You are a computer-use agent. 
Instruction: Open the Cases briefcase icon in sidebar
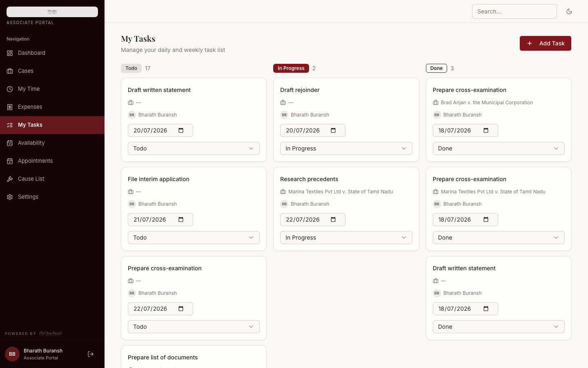[x=10, y=71]
